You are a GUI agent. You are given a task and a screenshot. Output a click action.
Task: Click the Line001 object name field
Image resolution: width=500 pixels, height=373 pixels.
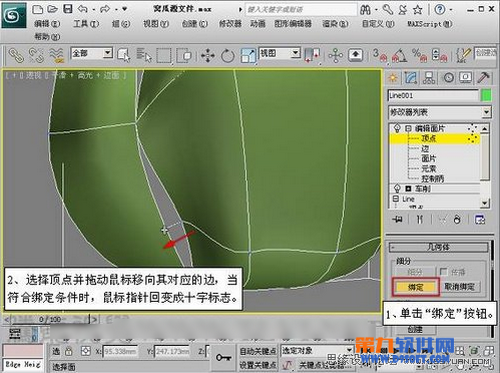433,96
